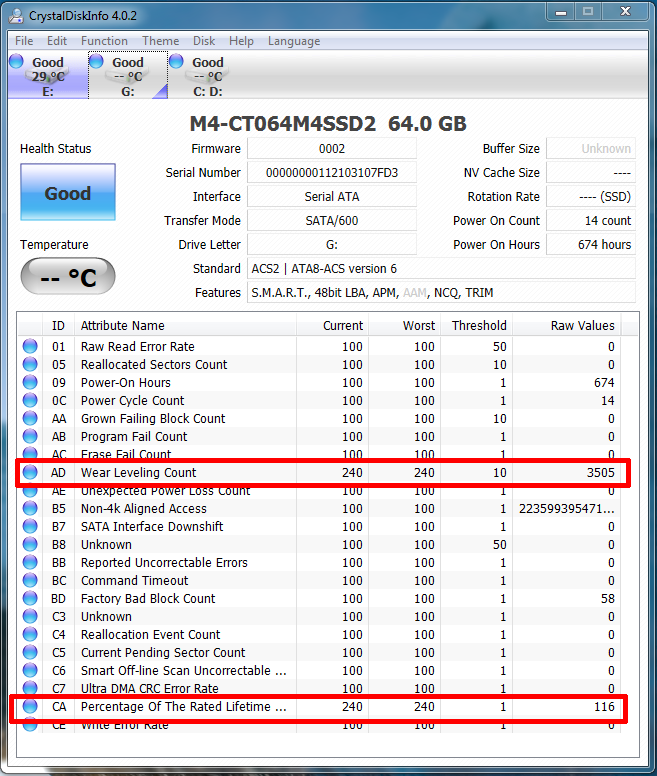Click the blue status orb on G: tab
The height and width of the screenshot is (776, 657).
(x=96, y=61)
